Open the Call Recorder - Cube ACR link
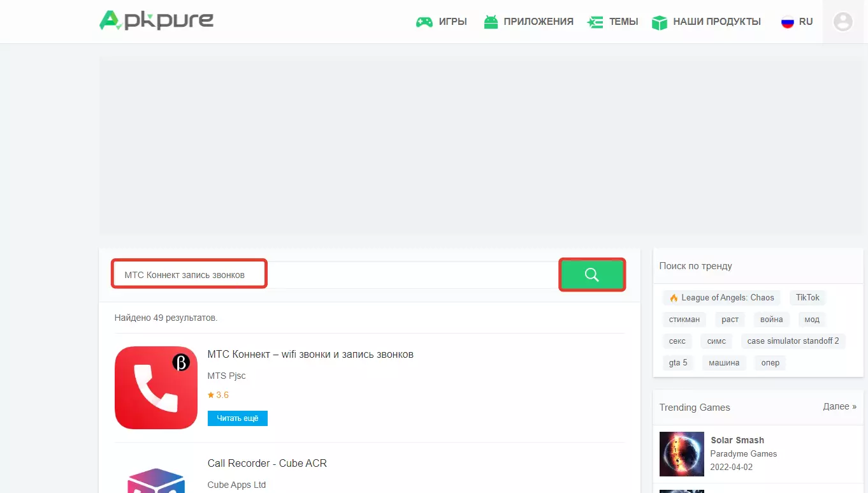This screenshot has width=868, height=493. pos(267,463)
